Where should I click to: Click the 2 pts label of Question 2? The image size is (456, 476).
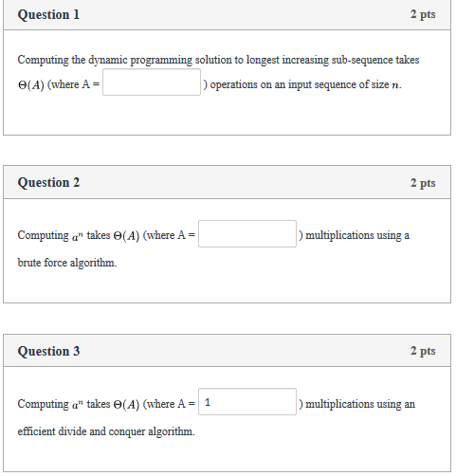423,183
